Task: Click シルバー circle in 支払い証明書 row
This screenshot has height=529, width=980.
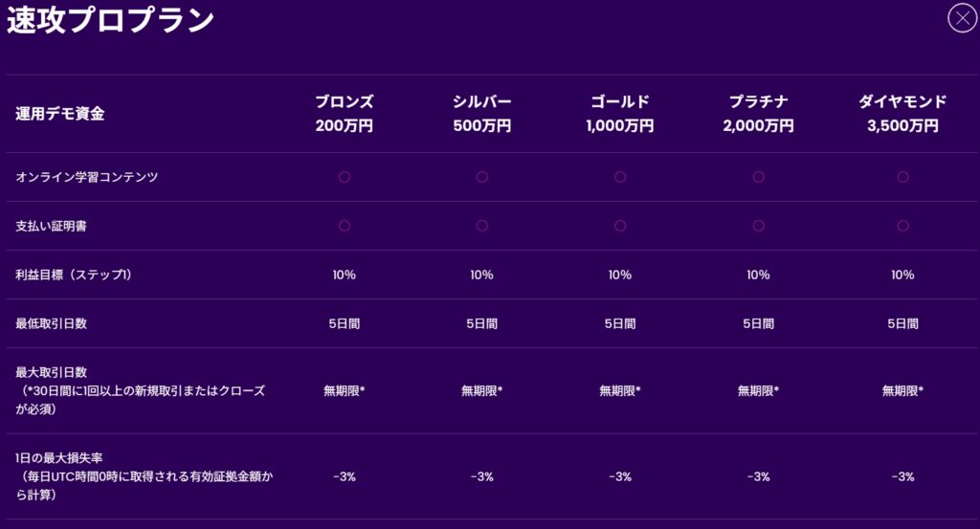Action: [x=482, y=226]
